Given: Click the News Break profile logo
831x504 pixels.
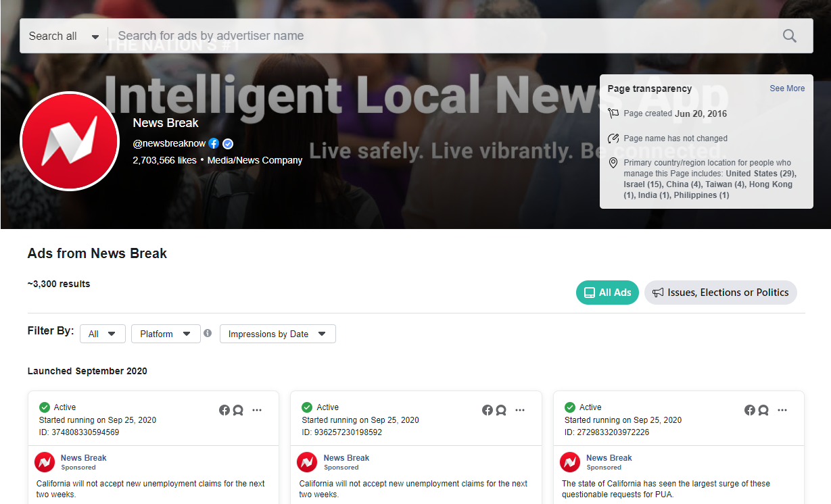Looking at the screenshot, I should 70,141.
